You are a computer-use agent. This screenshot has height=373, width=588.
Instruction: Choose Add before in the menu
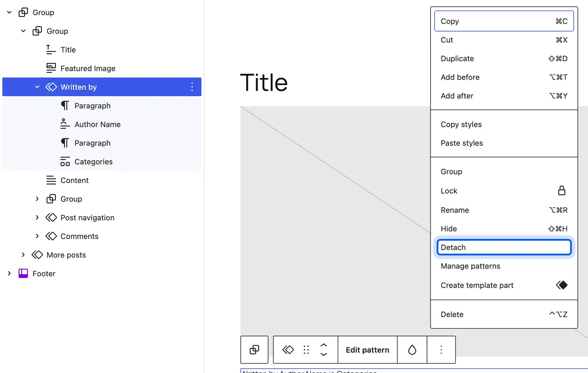504,77
